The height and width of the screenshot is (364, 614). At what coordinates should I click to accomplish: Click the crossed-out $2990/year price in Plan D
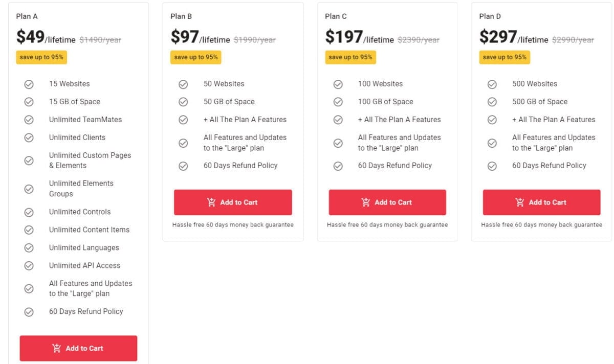(x=573, y=39)
